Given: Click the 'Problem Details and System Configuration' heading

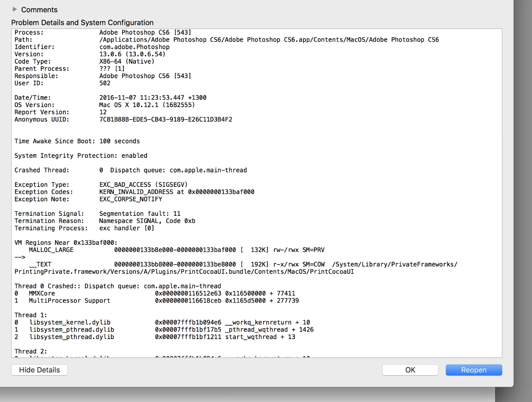Looking at the screenshot, I should (x=82, y=23).
